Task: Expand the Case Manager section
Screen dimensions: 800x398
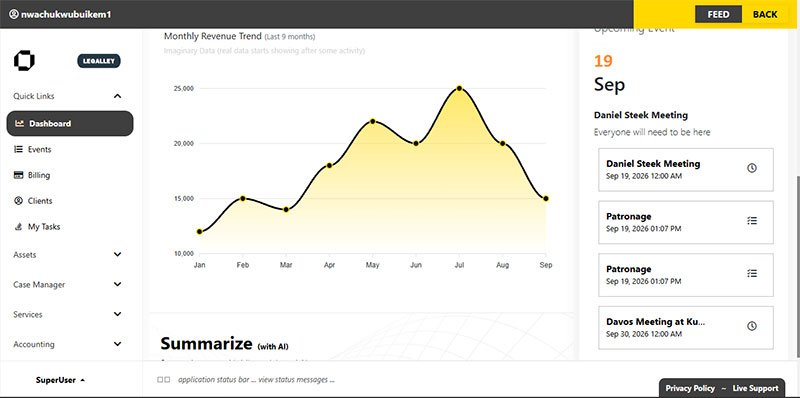Action: (117, 284)
